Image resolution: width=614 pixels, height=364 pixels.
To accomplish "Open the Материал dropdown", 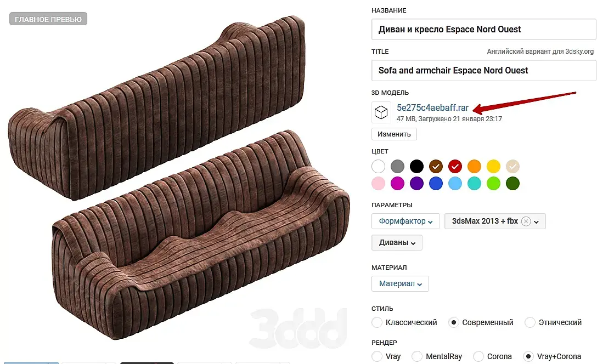I will [400, 284].
